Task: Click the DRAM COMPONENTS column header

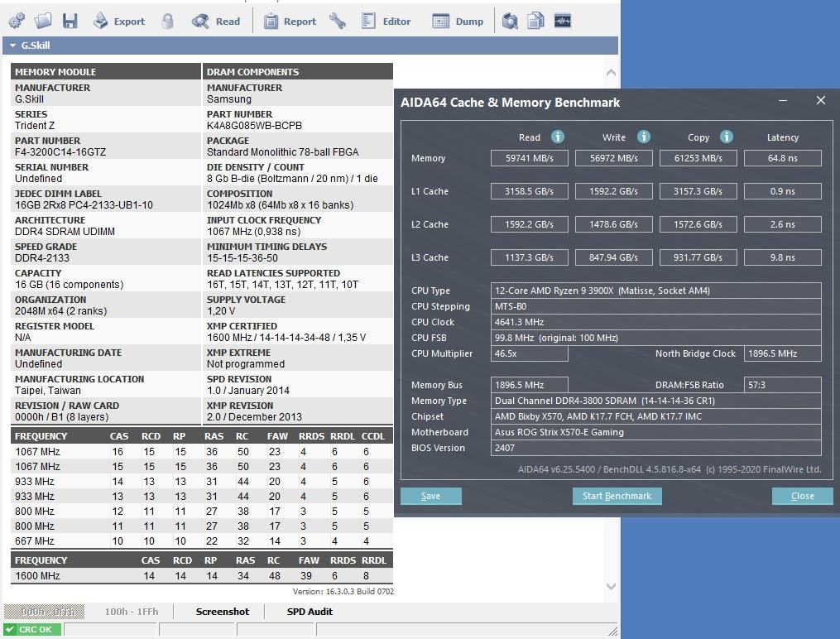Action: pyautogui.click(x=298, y=72)
